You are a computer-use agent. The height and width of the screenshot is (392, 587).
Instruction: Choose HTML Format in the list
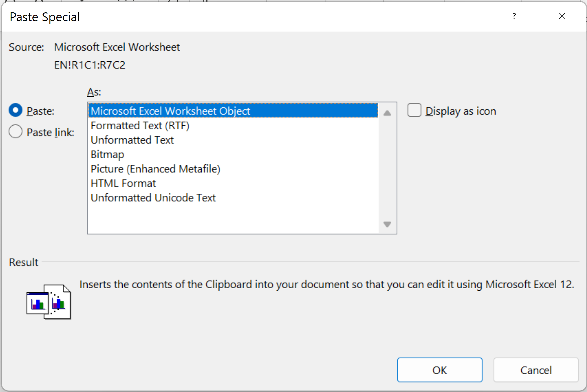[x=233, y=183]
